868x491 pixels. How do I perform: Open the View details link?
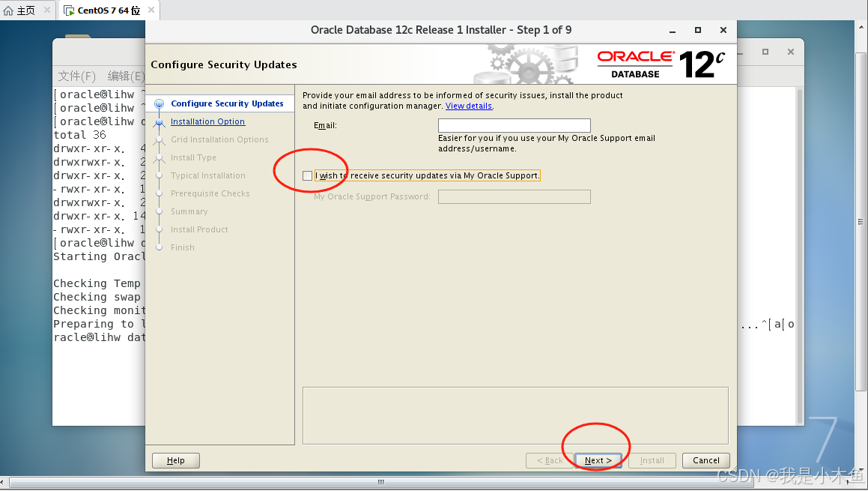(x=469, y=106)
